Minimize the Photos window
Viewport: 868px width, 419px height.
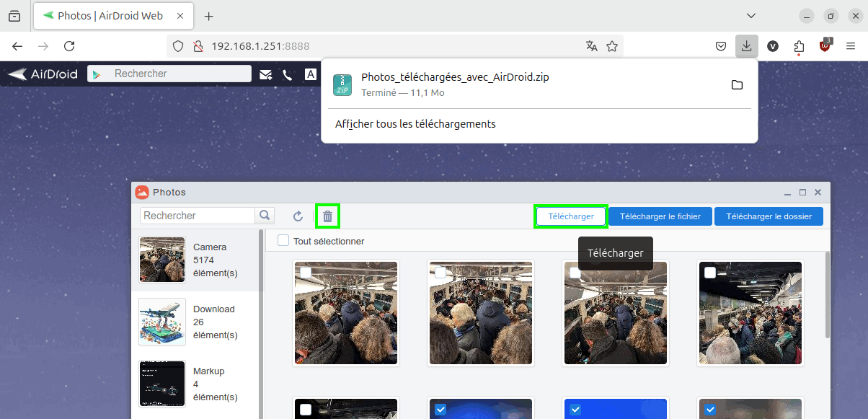point(788,193)
